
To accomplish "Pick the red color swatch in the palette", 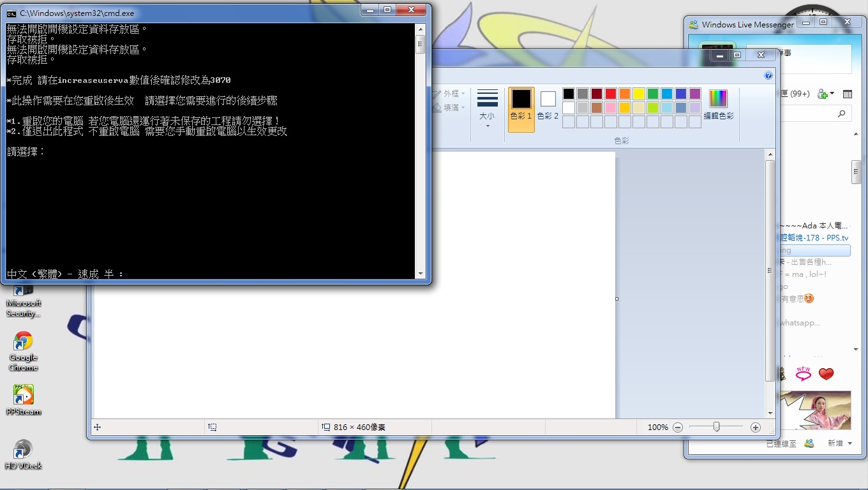I will coord(611,94).
